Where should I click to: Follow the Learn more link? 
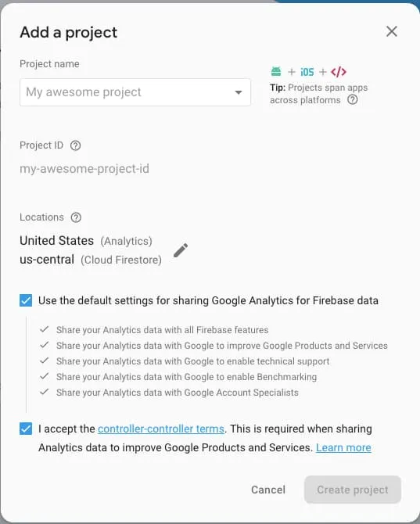point(343,447)
